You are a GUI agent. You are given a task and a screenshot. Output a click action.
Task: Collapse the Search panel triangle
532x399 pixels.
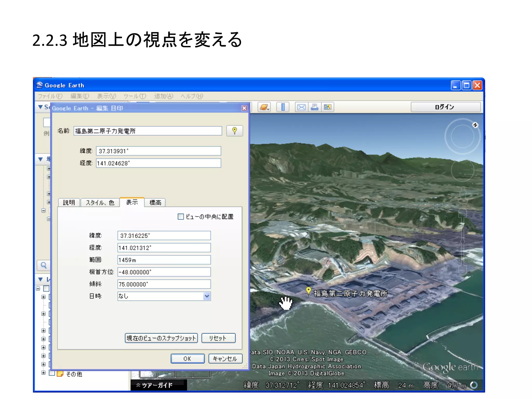click(40, 107)
